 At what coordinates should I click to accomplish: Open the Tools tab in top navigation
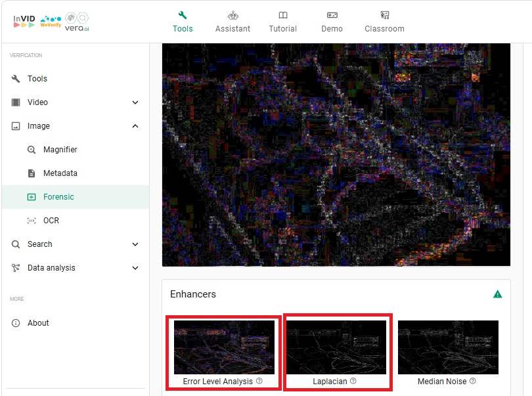183,21
